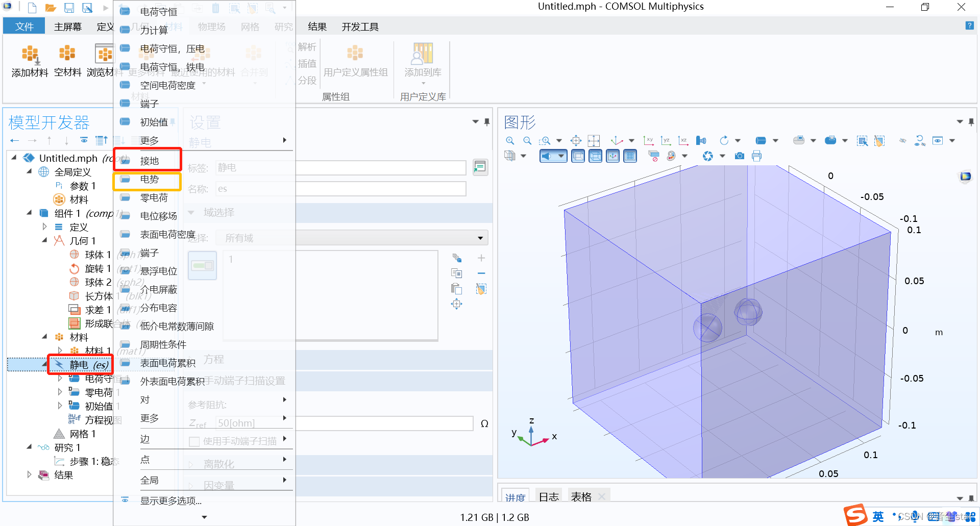The width and height of the screenshot is (980, 526).
Task: Open the 文件 menu button
Action: click(24, 27)
